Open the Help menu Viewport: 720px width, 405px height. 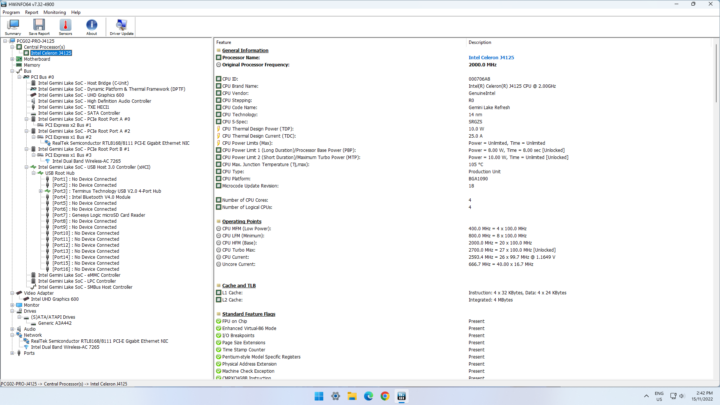(76, 12)
